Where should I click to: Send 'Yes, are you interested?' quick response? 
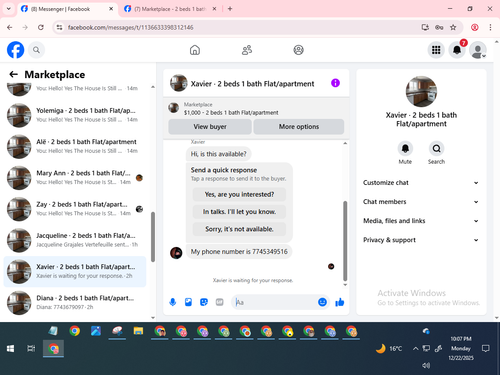(x=239, y=194)
